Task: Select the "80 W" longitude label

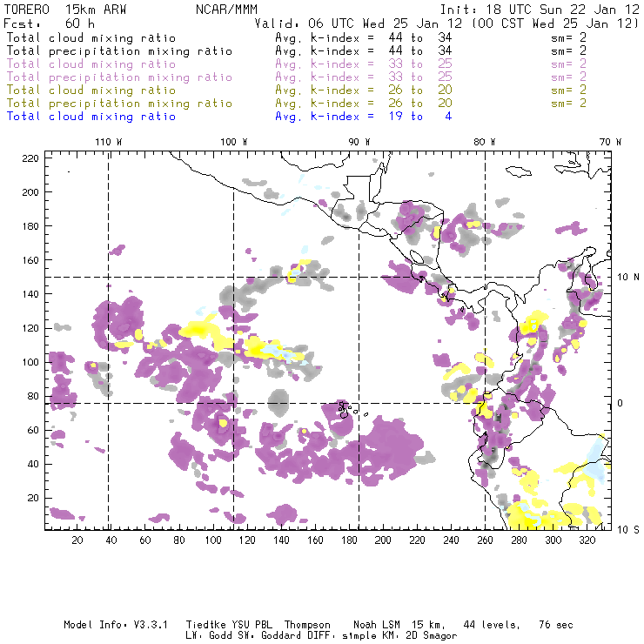Action: (x=484, y=142)
